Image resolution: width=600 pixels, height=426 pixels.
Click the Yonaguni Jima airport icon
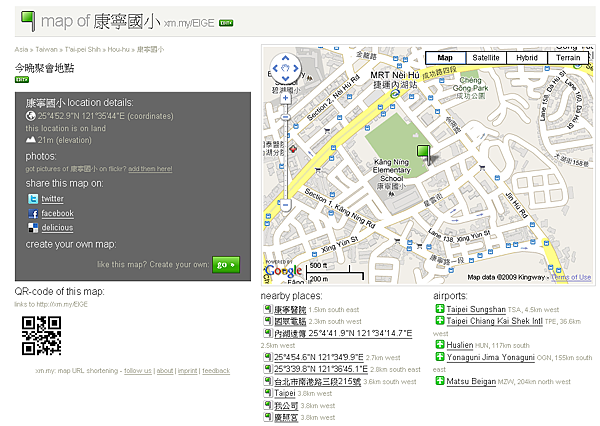440,356
